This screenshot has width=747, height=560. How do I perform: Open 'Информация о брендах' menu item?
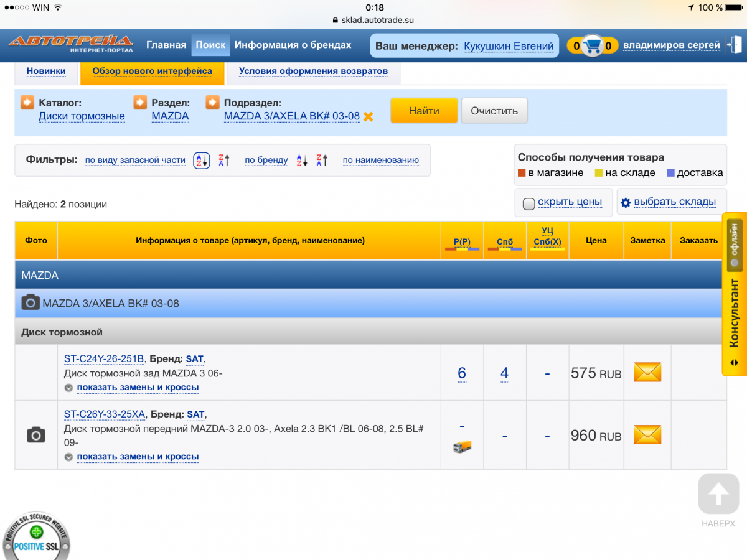pyautogui.click(x=293, y=45)
